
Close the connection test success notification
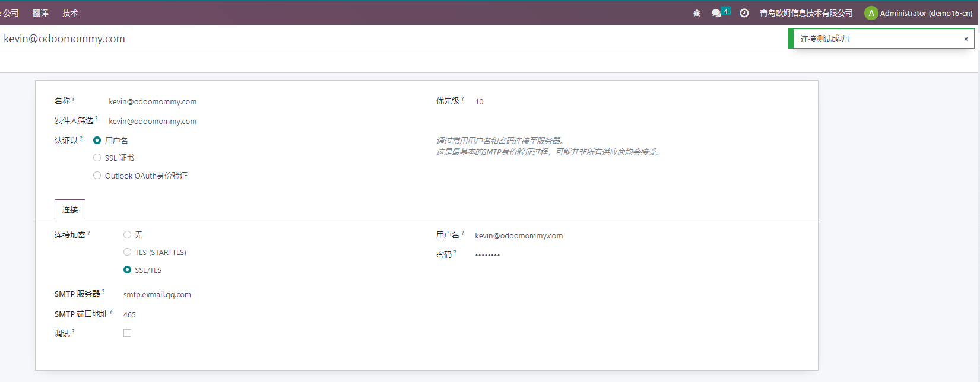tap(966, 39)
